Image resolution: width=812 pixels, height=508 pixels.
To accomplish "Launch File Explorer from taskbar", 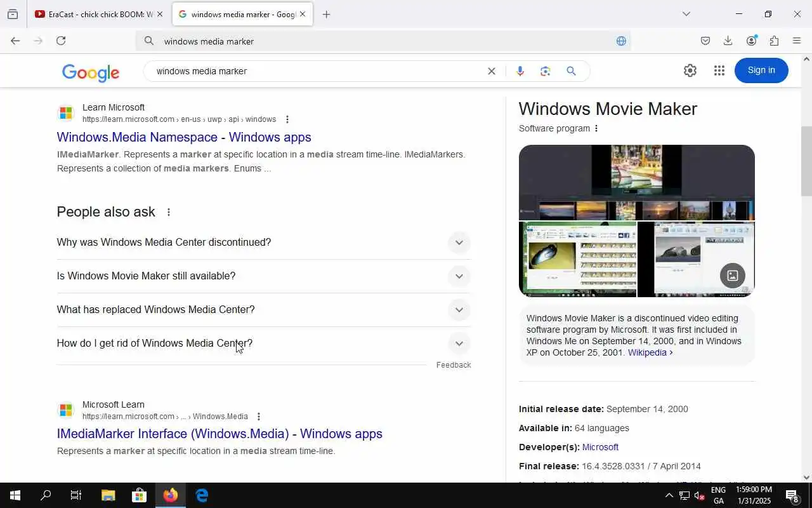I will click(x=108, y=495).
